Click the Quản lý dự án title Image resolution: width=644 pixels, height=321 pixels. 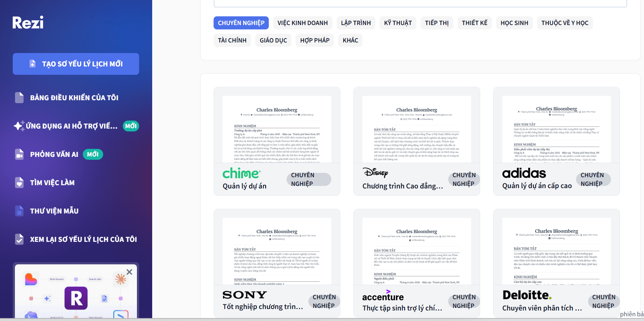244,186
